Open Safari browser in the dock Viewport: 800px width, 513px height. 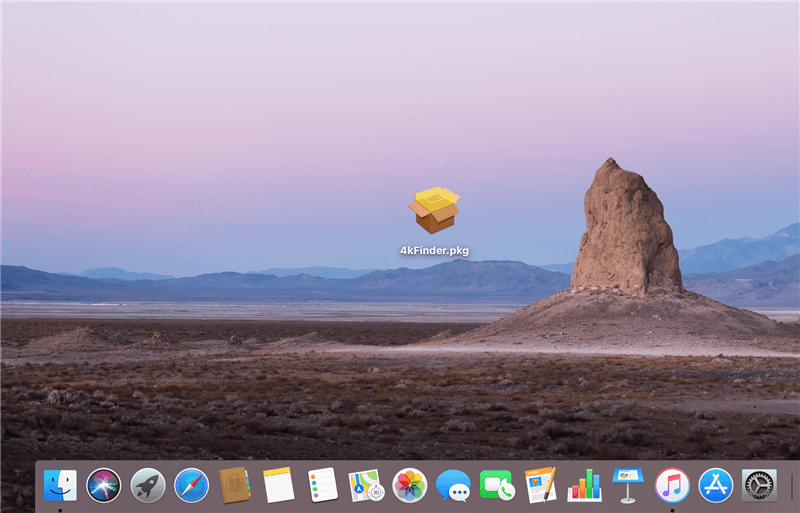191,485
